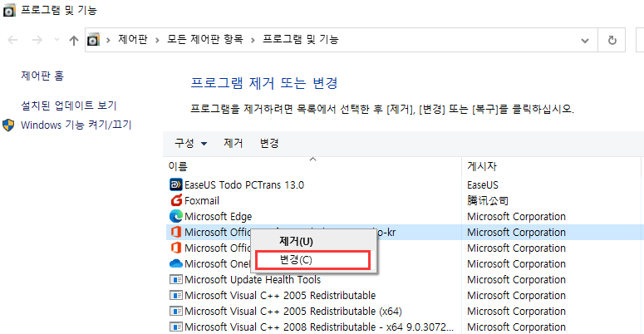Screen dimensions: 644x334
Task: Click the EaseUS publisher cell
Action: (x=483, y=185)
